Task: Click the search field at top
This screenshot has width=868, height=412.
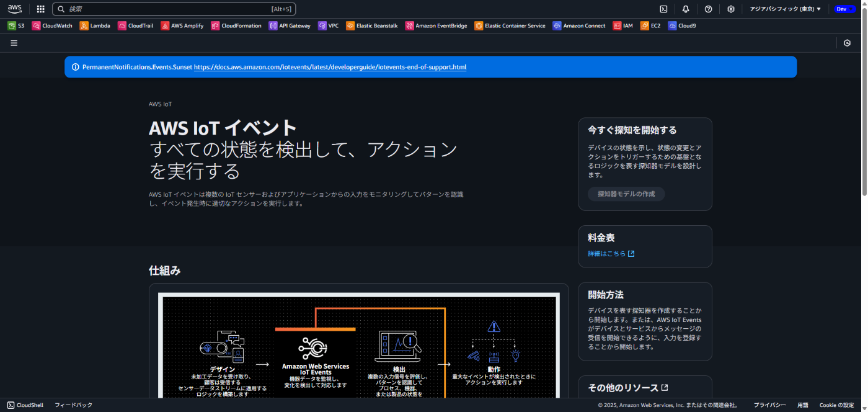Action: (x=174, y=9)
